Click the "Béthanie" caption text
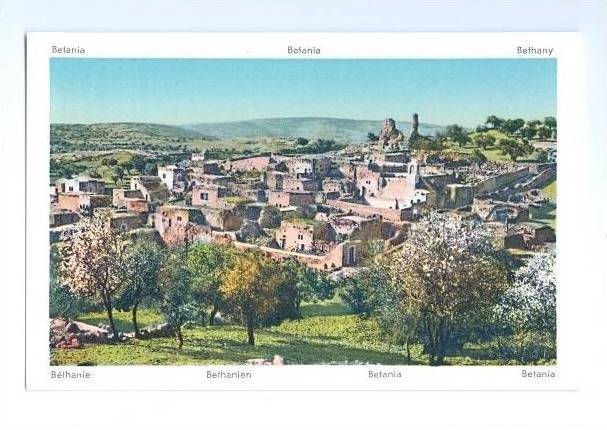The width and height of the screenshot is (607, 430). click(x=70, y=375)
